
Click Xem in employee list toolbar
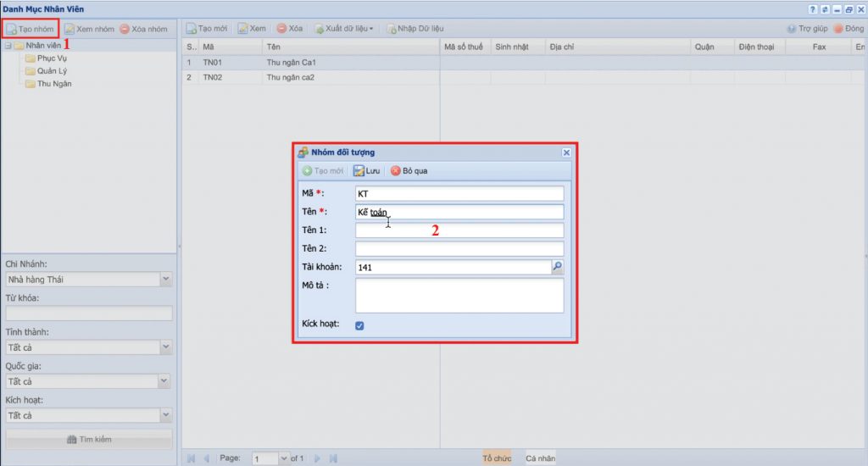(x=252, y=28)
